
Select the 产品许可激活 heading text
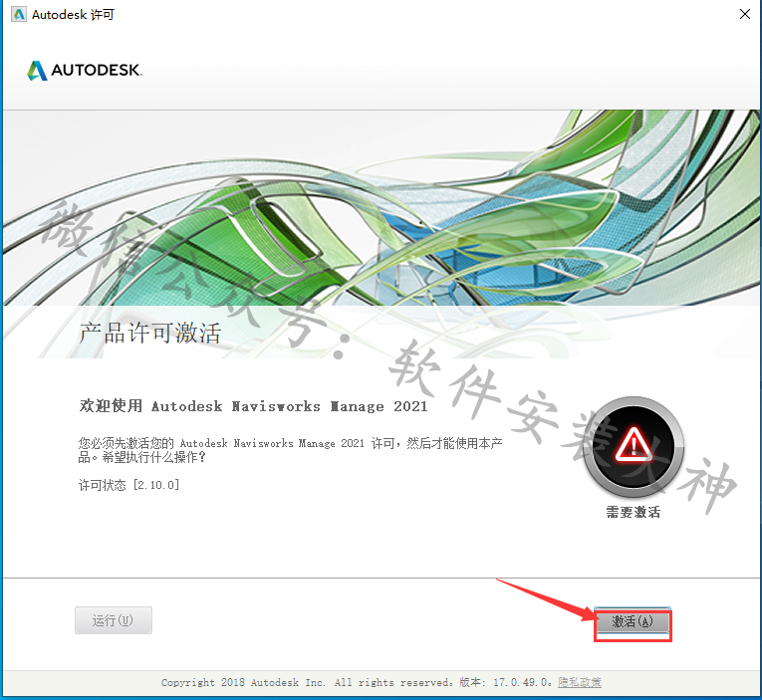150,334
